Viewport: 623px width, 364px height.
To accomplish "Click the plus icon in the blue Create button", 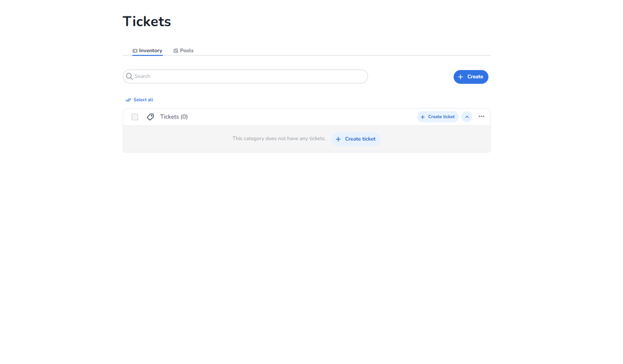I will pyautogui.click(x=460, y=77).
